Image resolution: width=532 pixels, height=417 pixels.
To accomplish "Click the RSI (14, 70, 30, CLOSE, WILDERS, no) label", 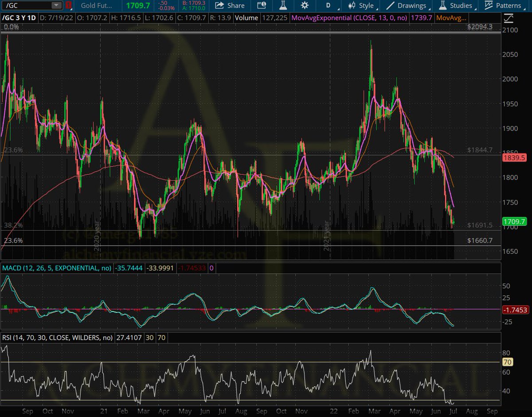I will click(57, 338).
